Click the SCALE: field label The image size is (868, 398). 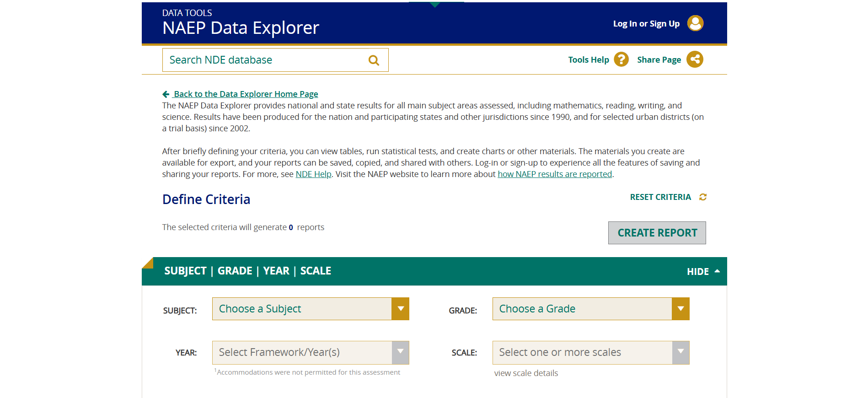tap(464, 353)
